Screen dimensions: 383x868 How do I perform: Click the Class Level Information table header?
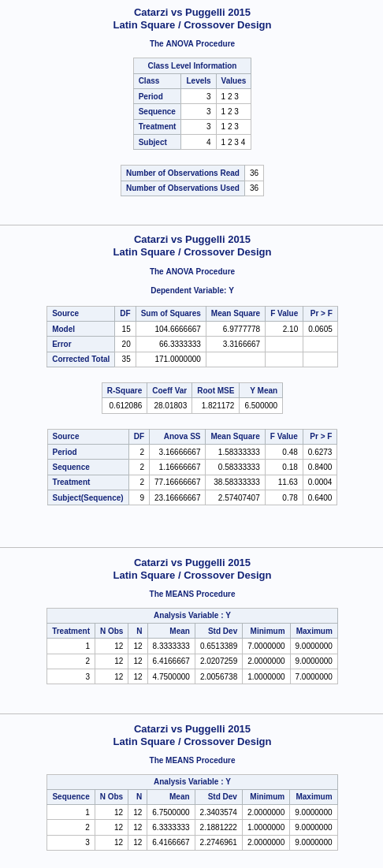pyautogui.click(x=192, y=66)
